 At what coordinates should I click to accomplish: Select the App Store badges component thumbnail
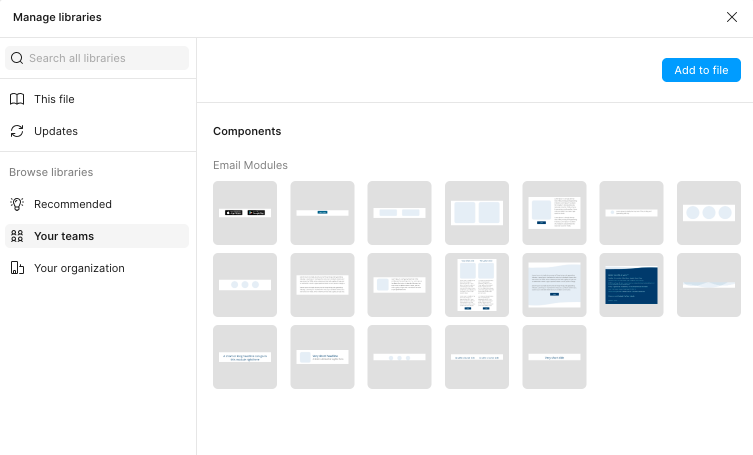(245, 213)
